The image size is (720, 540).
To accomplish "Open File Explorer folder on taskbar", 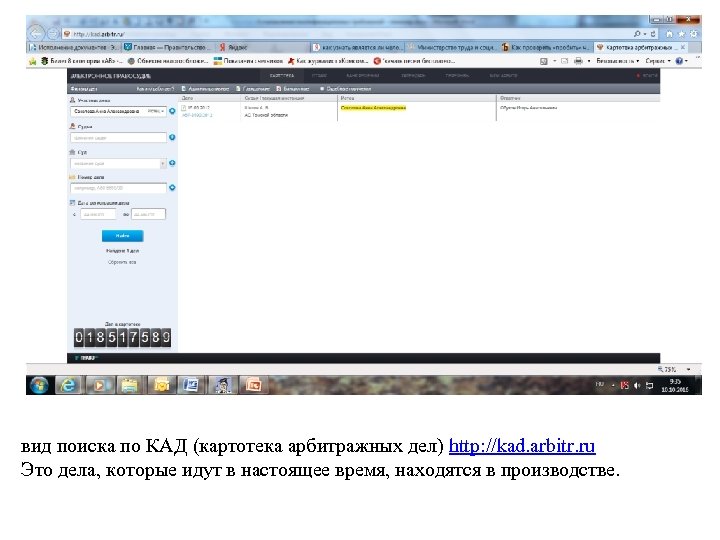I will [x=130, y=385].
